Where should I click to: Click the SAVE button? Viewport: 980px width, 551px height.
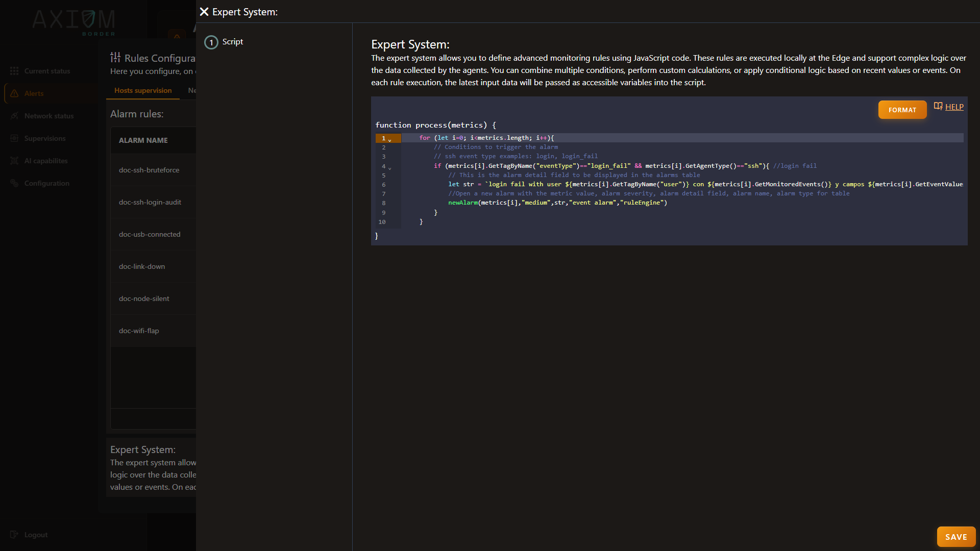(x=956, y=537)
